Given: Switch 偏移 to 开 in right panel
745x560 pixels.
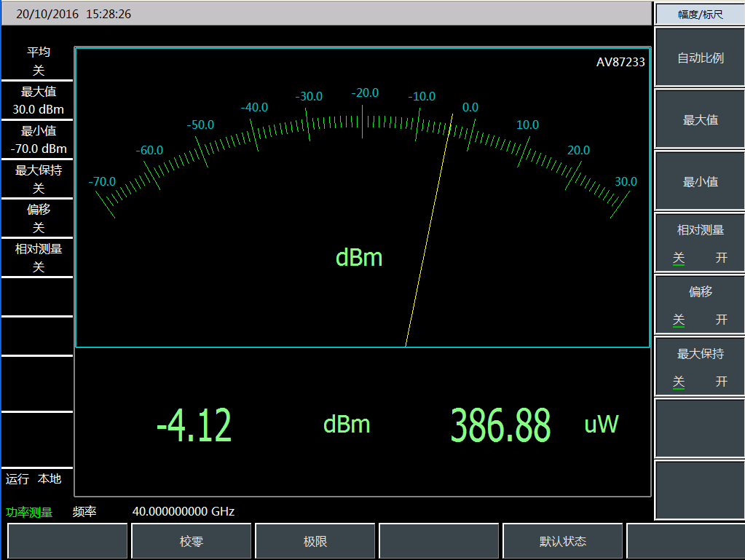Looking at the screenshot, I should (x=721, y=320).
